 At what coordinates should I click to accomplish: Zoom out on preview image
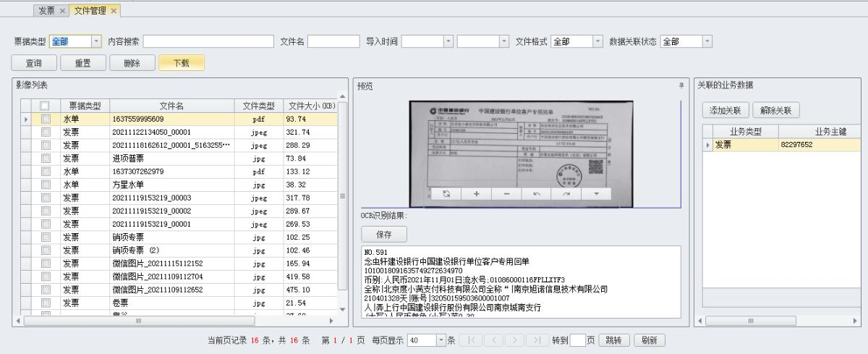pos(506,194)
